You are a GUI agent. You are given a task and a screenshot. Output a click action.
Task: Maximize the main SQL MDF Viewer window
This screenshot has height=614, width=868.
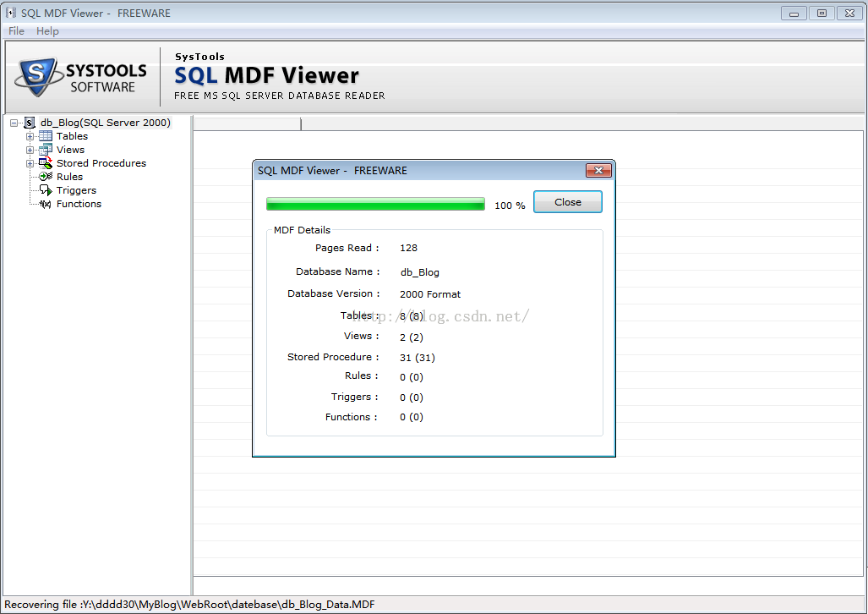pyautogui.click(x=822, y=14)
